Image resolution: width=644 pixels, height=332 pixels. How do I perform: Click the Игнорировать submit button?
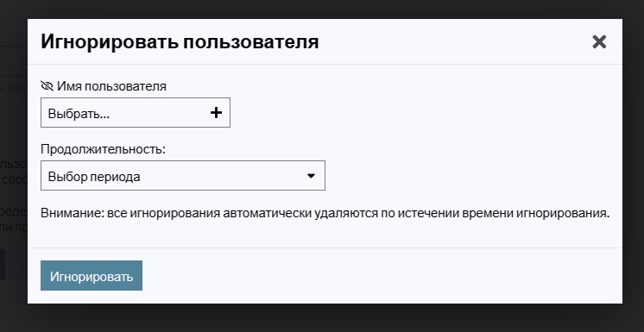pyautogui.click(x=92, y=275)
